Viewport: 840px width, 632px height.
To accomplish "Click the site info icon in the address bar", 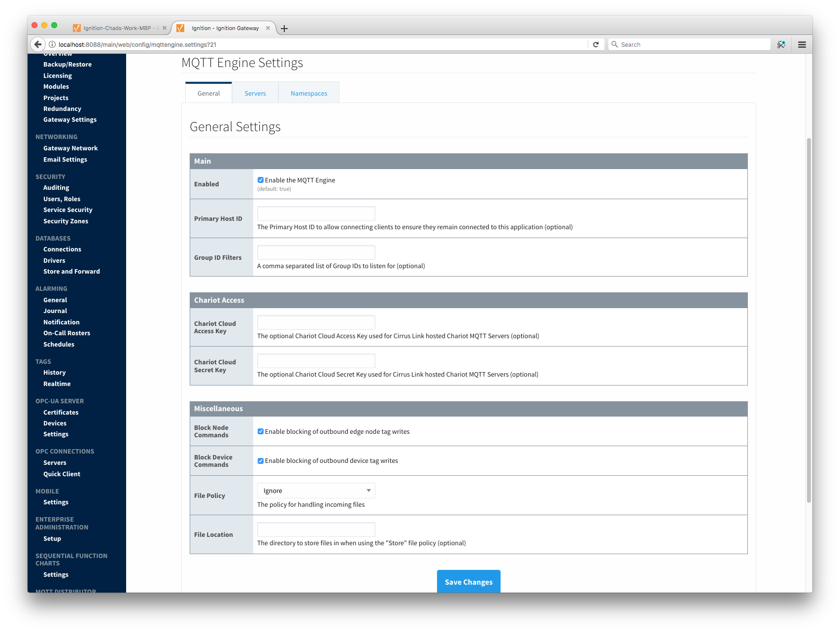I will coord(52,44).
